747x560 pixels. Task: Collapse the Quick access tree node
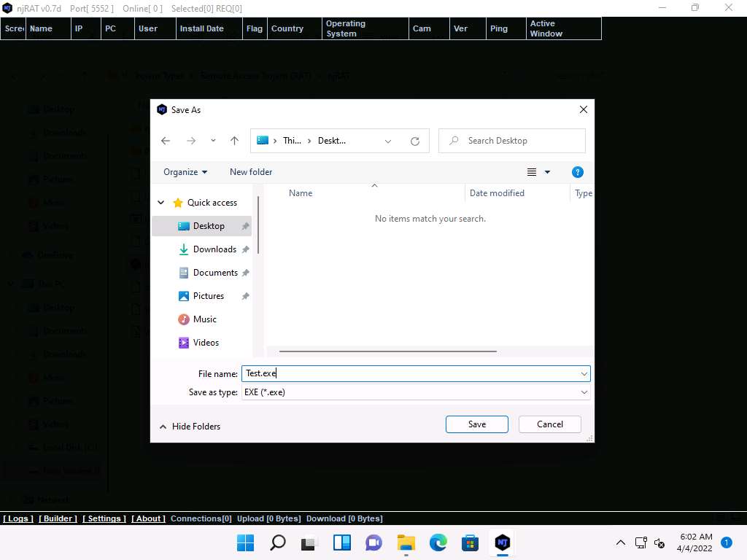(161, 203)
